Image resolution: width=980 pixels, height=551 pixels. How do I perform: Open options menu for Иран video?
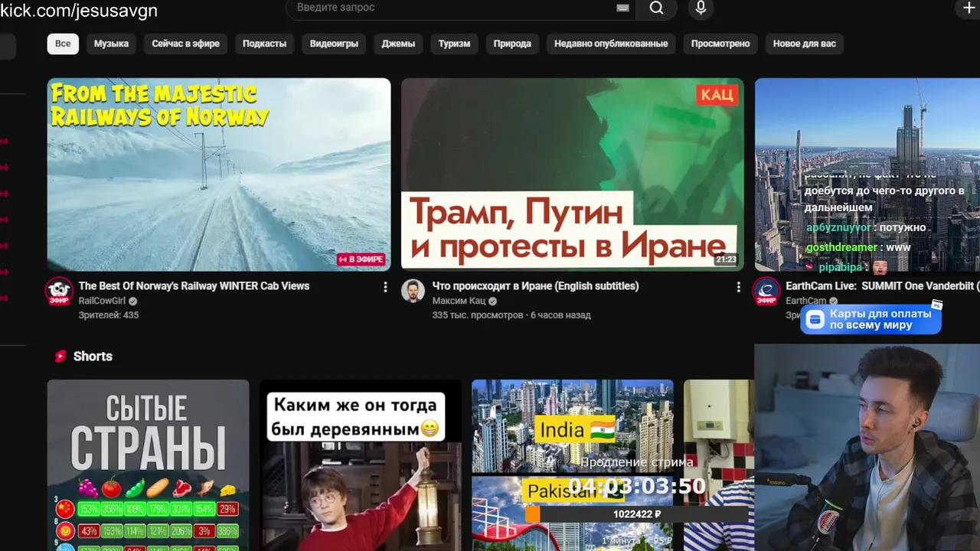coord(738,287)
